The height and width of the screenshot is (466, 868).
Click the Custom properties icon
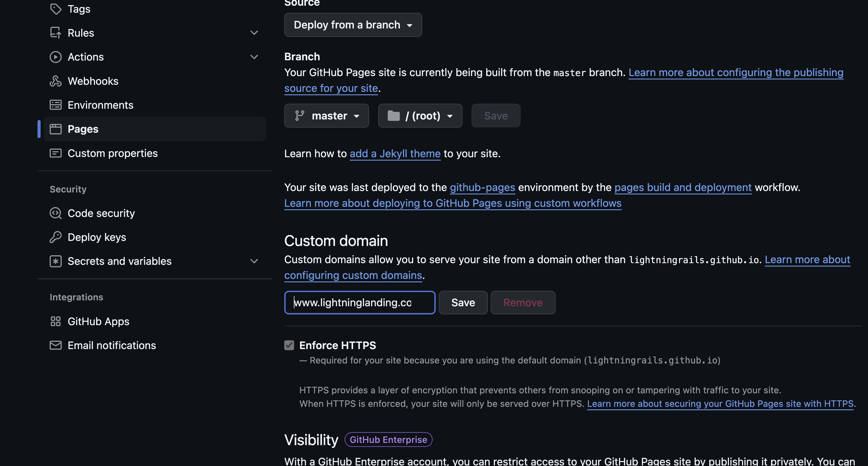click(56, 153)
